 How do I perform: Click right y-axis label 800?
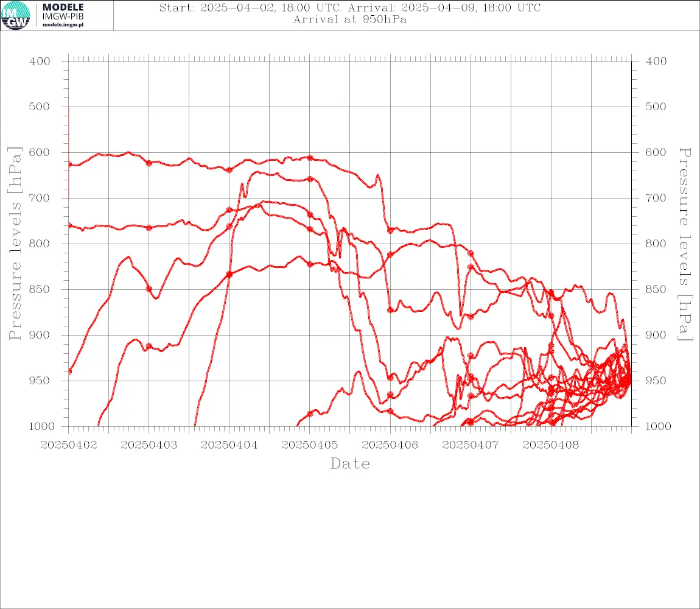[656, 244]
